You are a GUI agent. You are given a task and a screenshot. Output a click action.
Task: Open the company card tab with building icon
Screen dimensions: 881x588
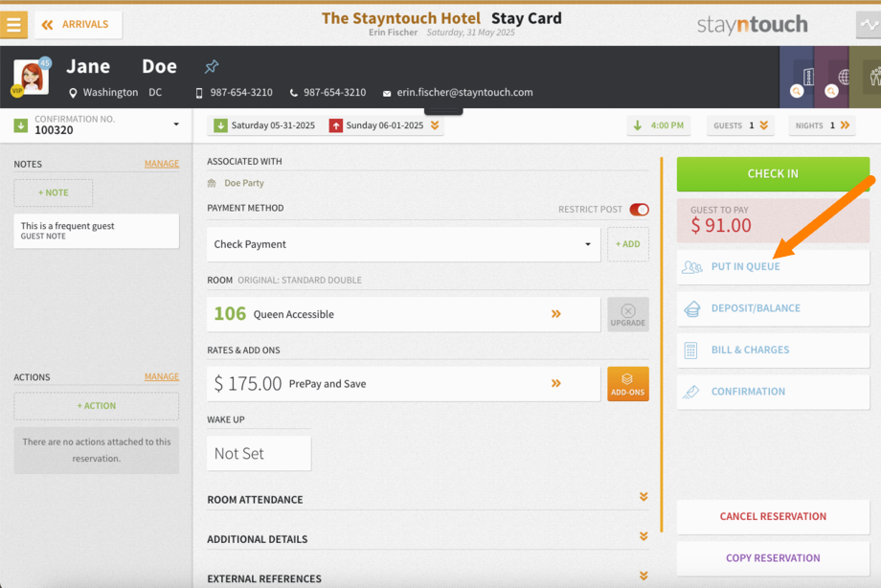(796, 77)
